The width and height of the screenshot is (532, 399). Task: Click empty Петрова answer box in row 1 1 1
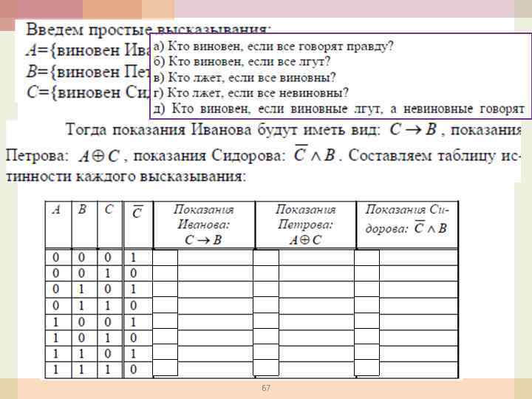[266, 368]
